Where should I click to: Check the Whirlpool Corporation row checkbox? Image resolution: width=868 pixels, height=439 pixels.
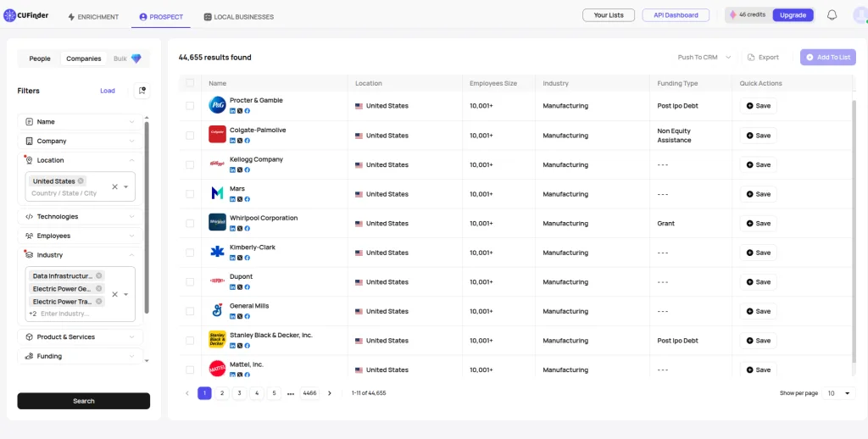[190, 223]
